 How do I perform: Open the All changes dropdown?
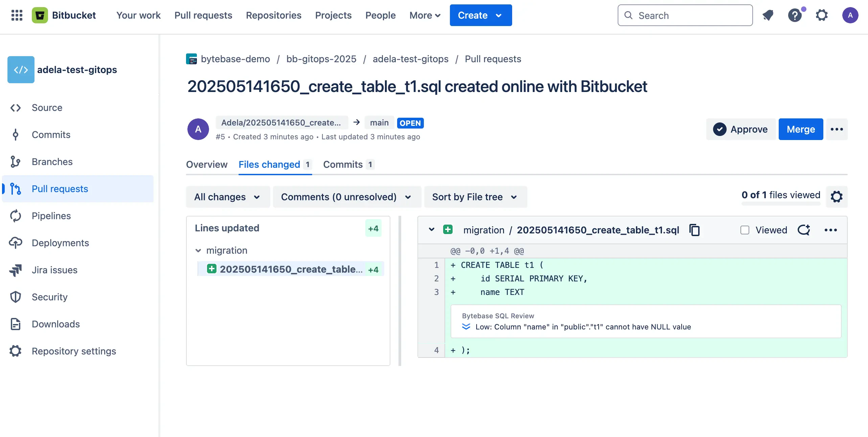227,197
